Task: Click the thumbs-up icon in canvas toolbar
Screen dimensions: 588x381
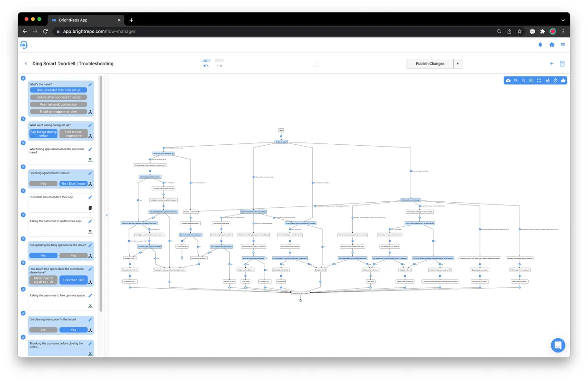Action: pyautogui.click(x=563, y=80)
